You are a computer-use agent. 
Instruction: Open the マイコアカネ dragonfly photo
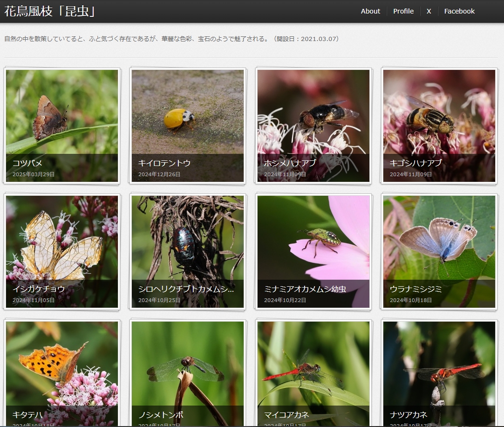[313, 374]
